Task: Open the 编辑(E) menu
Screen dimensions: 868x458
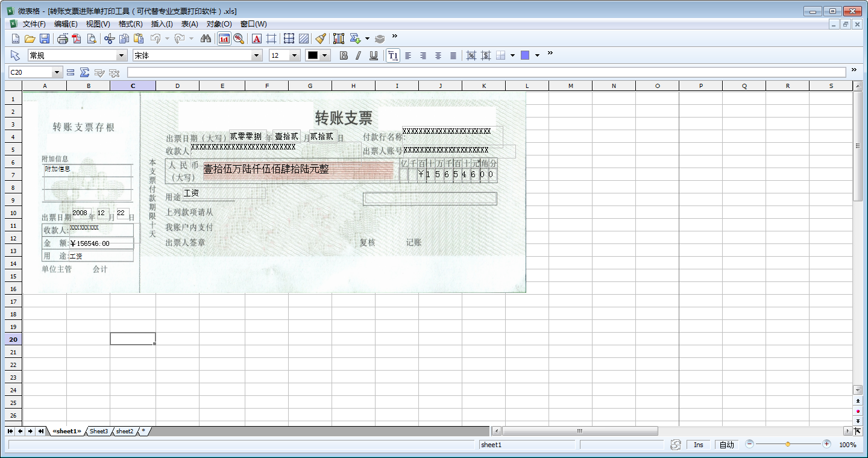Action: (66, 24)
